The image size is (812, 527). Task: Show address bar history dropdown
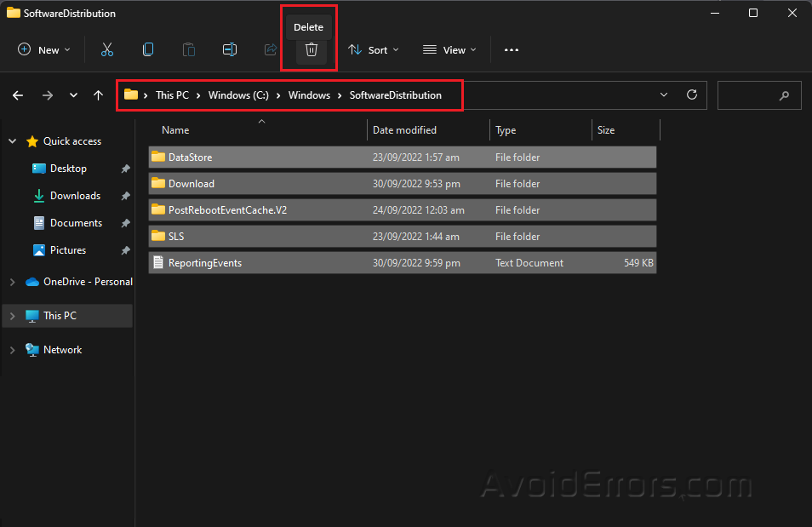[x=664, y=95]
